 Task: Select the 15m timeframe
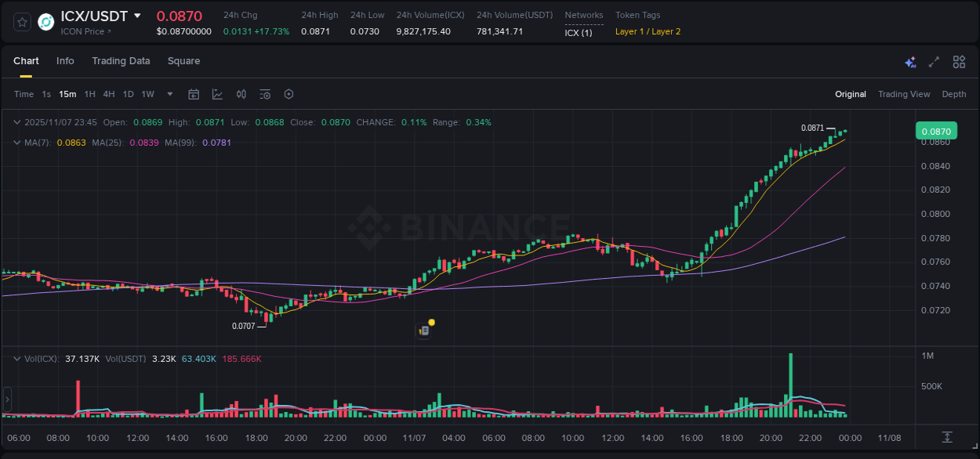[x=67, y=94]
